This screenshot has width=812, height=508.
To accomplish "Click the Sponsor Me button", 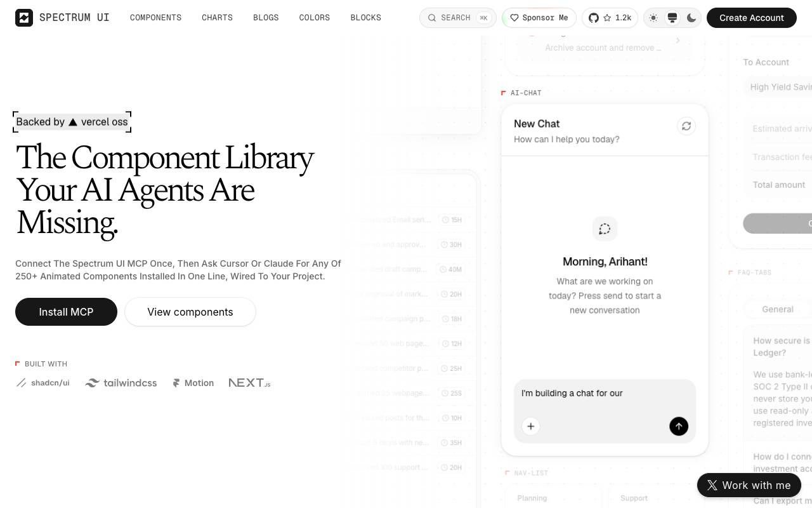I will pyautogui.click(x=539, y=18).
